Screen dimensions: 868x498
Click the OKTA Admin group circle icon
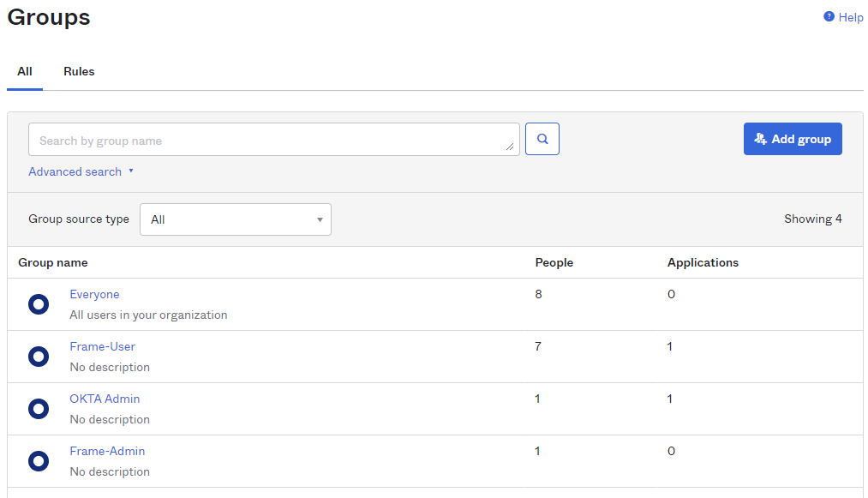pyautogui.click(x=39, y=409)
